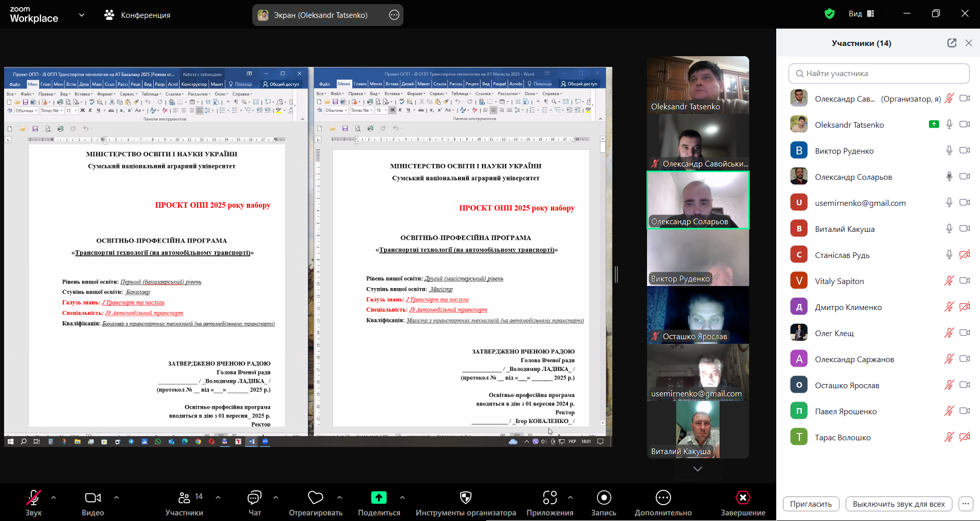This screenshot has width=980, height=521.
Task: Open the Apps icon
Action: [x=549, y=498]
